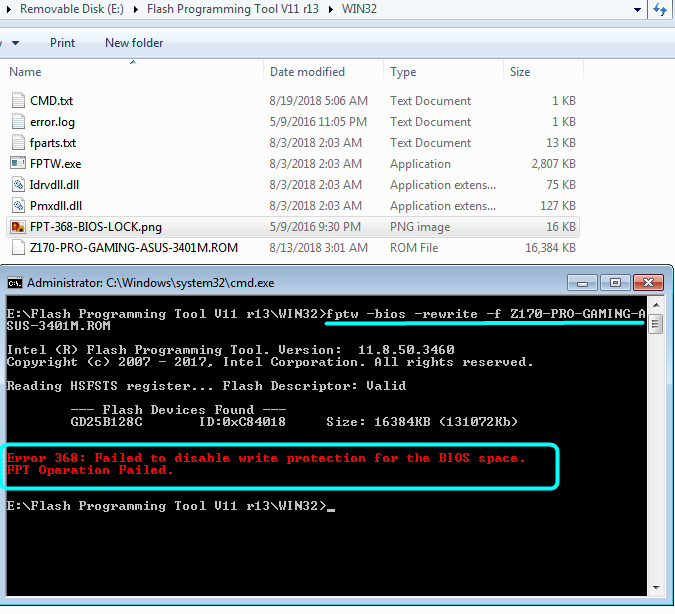The image size is (675, 614).
Task: Click the error.log file icon
Action: (18, 121)
